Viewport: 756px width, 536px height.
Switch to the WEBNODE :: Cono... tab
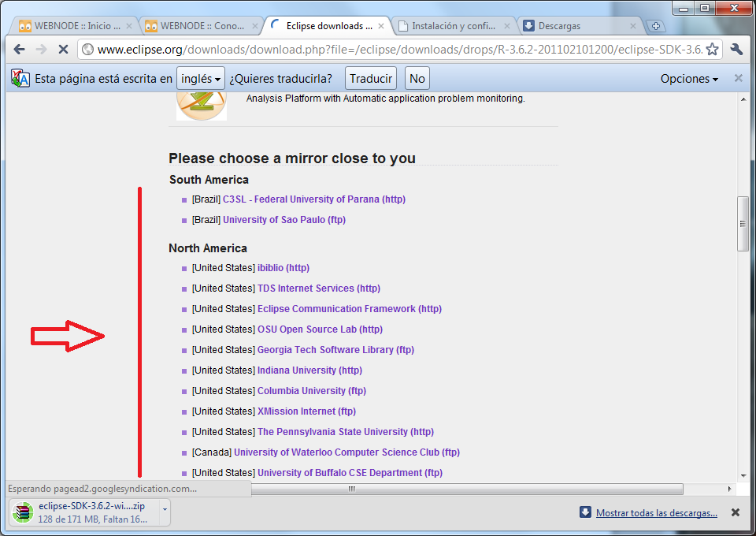point(200,26)
